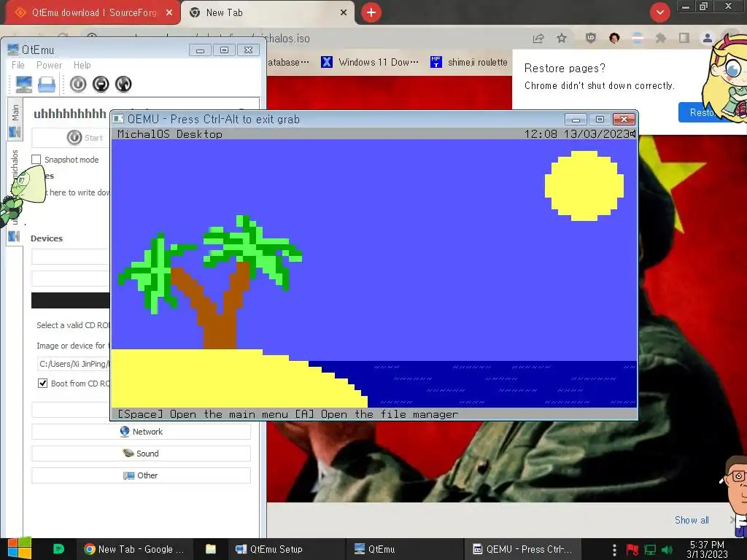Click the Restore button in Chrome popup
The height and width of the screenshot is (560, 747).
coord(702,112)
